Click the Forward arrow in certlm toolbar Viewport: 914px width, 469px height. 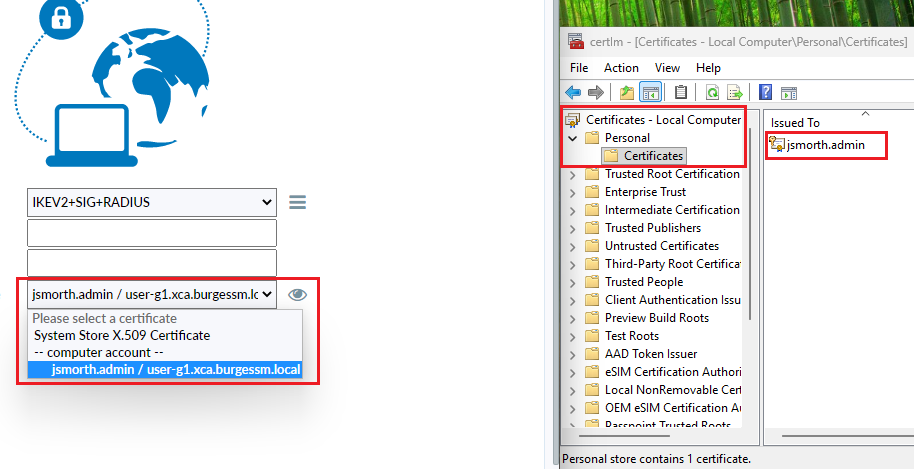(x=595, y=92)
